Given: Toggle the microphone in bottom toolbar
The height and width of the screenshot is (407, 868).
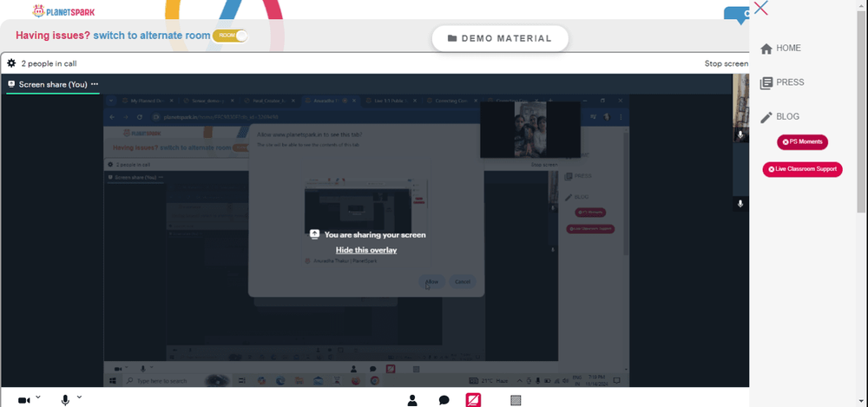Looking at the screenshot, I should [x=65, y=400].
